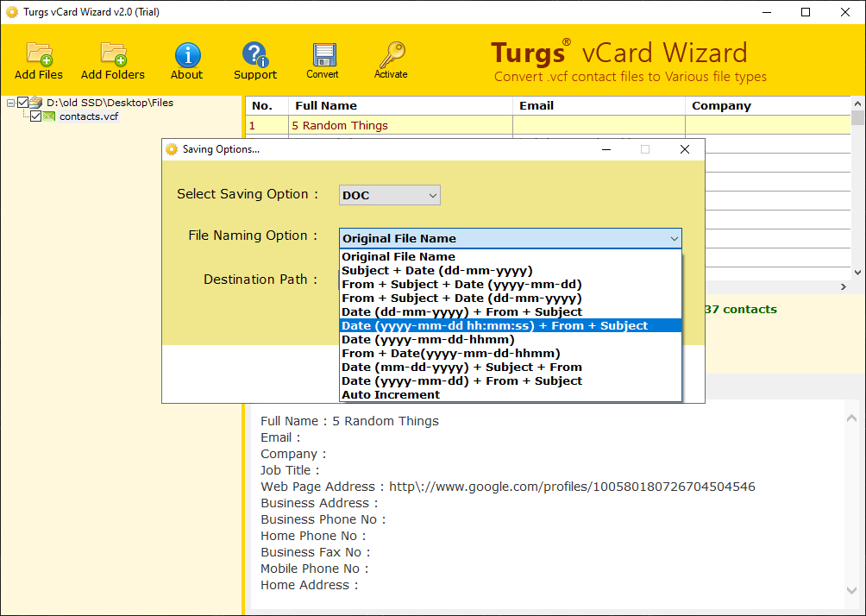Choose Original File Name from the list
Viewport: 866px width, 616px height.
click(511, 257)
